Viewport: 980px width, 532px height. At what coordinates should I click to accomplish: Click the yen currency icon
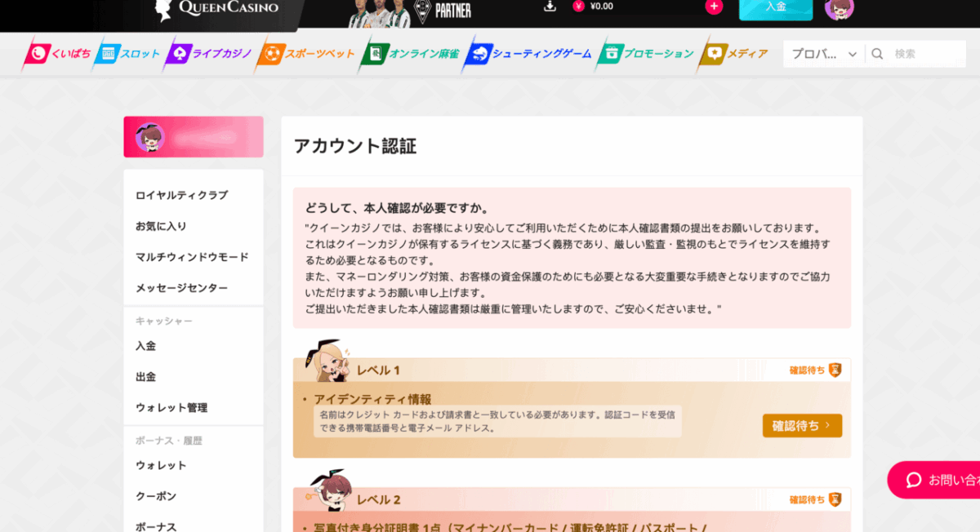pyautogui.click(x=579, y=7)
